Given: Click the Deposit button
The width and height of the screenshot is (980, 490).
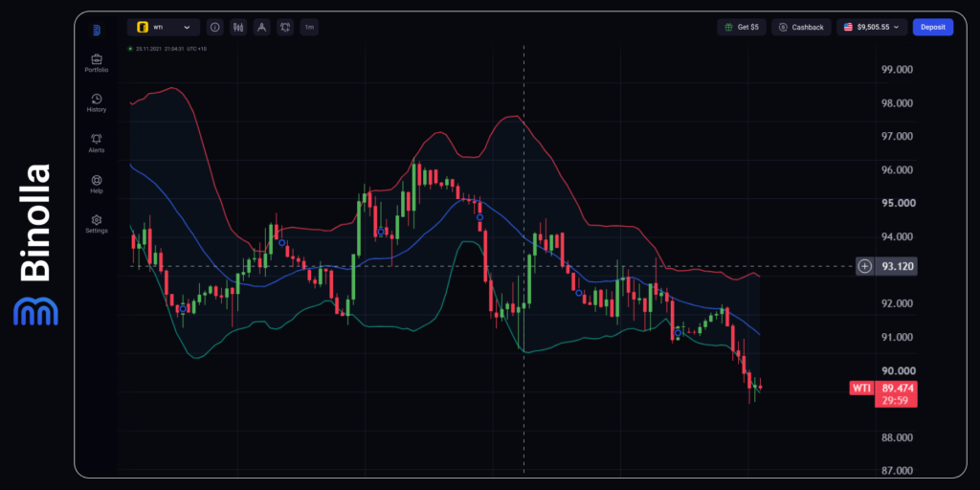Looking at the screenshot, I should [932, 28].
